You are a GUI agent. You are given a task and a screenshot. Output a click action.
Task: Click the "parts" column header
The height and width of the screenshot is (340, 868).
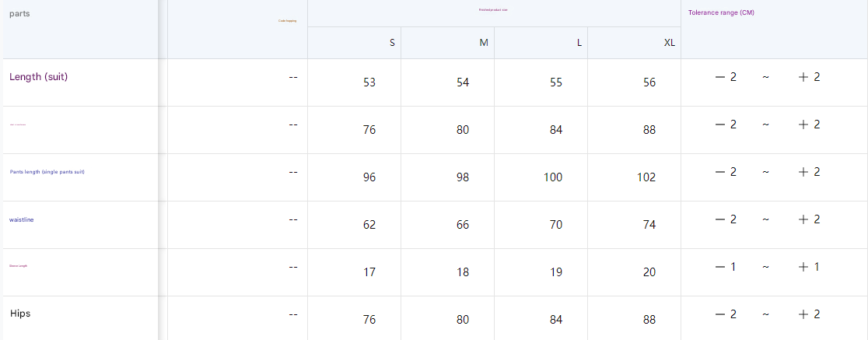(x=19, y=14)
